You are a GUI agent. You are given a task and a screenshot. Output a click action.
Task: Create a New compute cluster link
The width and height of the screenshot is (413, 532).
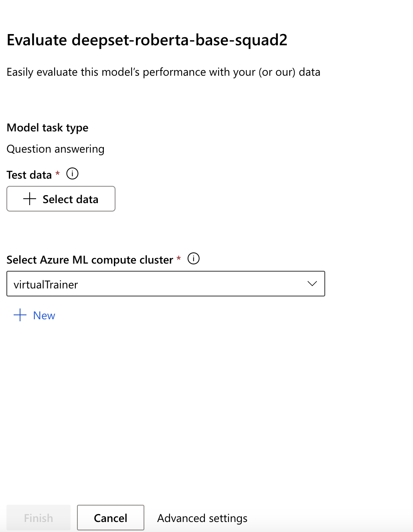click(44, 316)
